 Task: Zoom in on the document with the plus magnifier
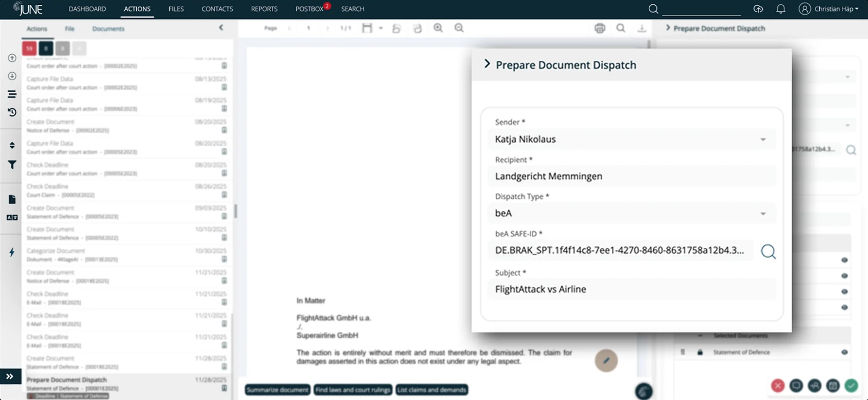[438, 28]
